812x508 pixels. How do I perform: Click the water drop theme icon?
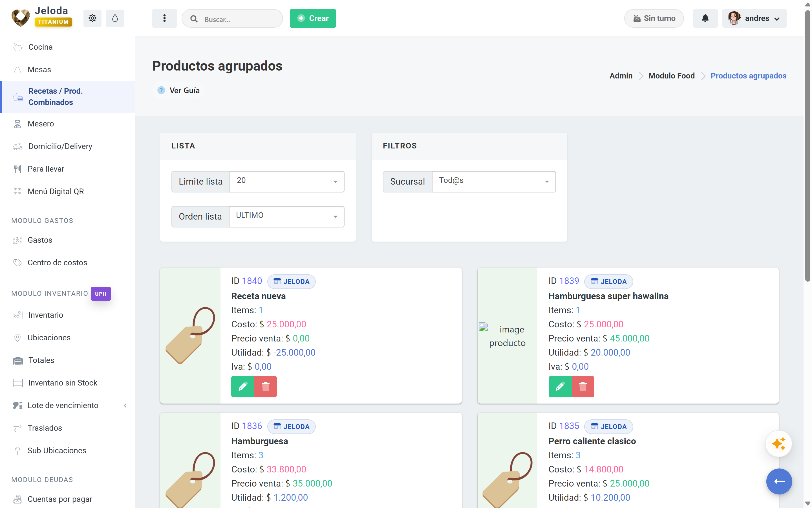(x=115, y=18)
